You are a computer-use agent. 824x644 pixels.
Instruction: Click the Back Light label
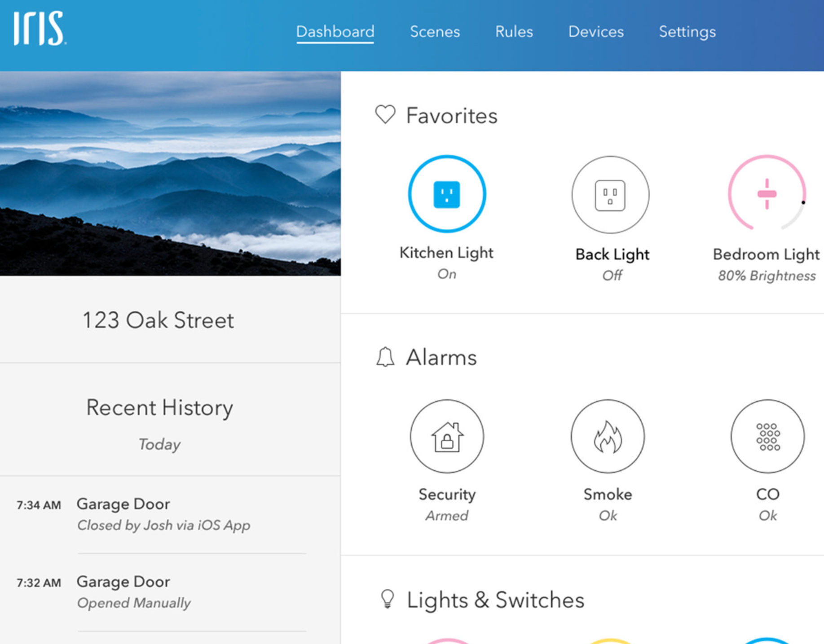tap(612, 254)
